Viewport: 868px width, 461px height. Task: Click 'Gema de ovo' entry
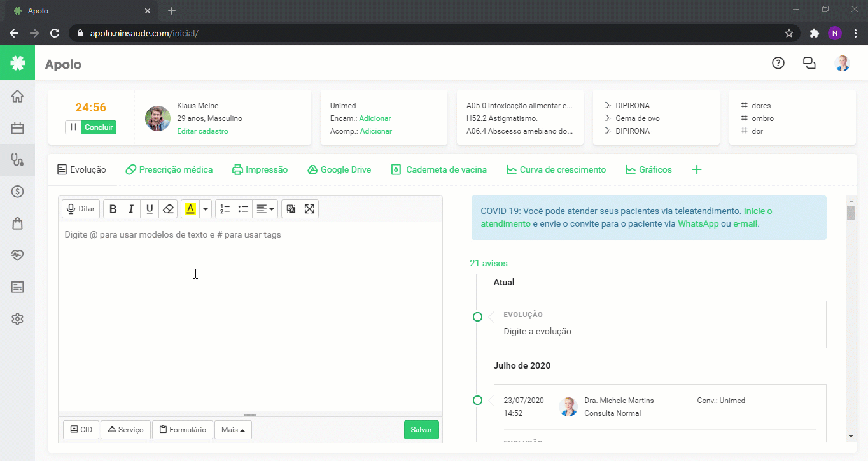[x=638, y=118]
